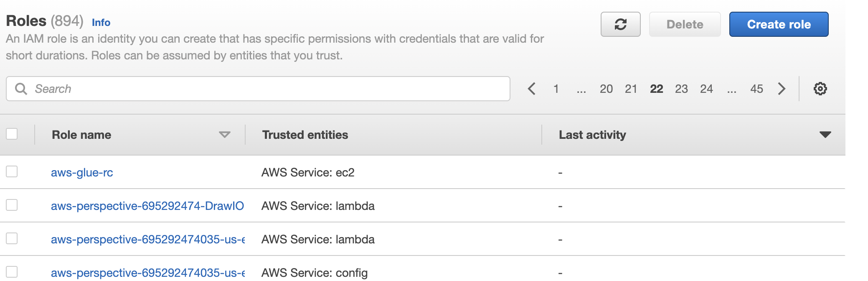Click the refresh roles icon button
Image resolution: width=868 pixels, height=281 pixels.
coord(620,24)
